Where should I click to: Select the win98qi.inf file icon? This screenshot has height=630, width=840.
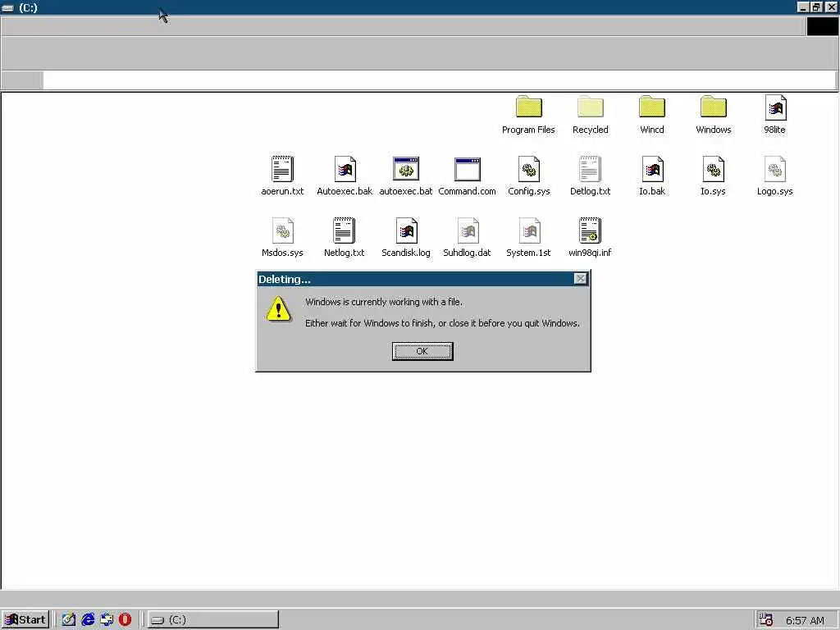[590, 231]
